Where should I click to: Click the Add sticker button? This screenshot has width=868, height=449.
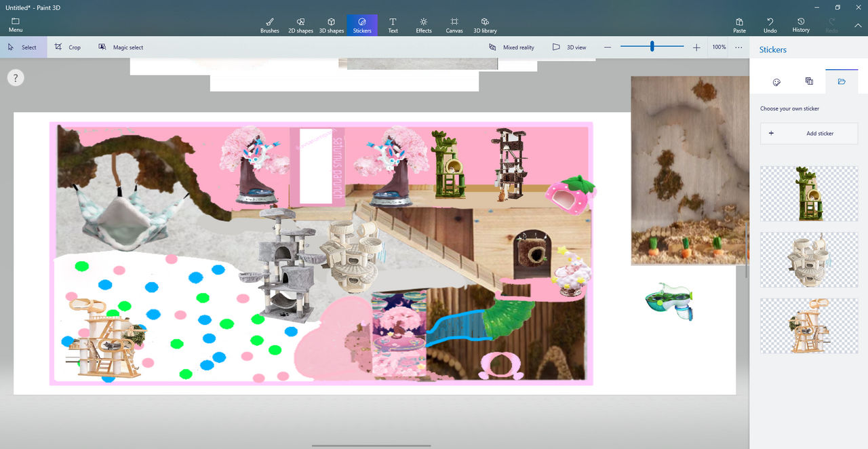[x=809, y=134]
